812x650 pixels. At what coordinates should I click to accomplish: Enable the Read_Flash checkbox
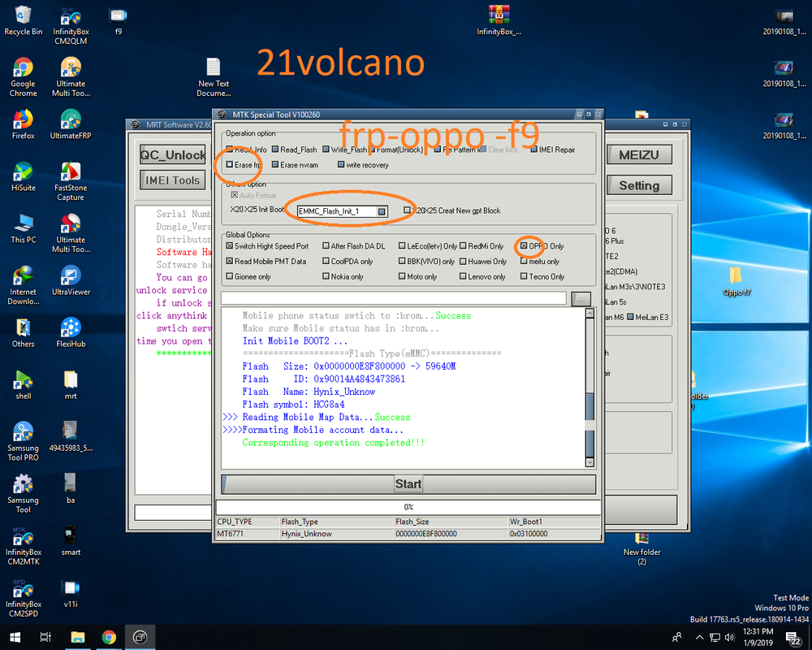pos(275,149)
